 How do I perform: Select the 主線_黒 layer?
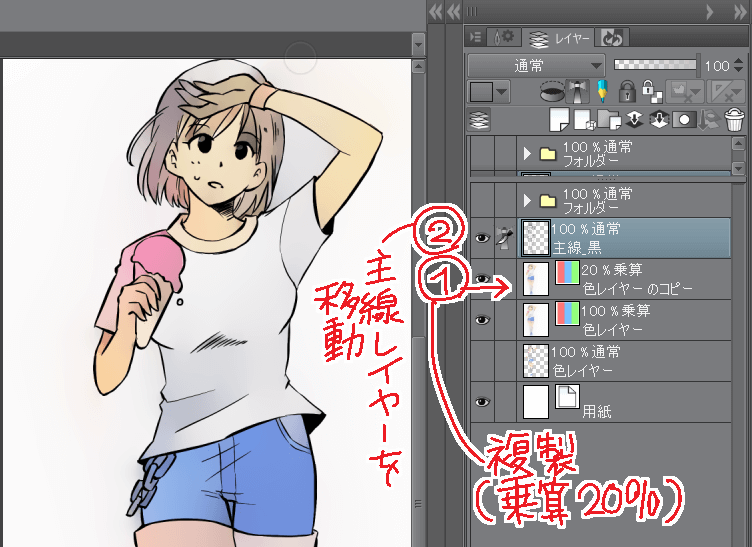(624, 238)
